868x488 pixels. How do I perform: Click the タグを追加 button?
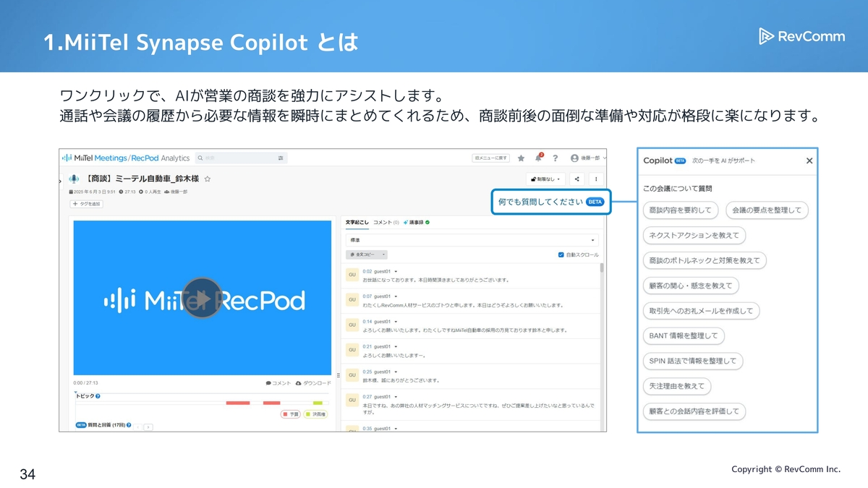coord(87,204)
